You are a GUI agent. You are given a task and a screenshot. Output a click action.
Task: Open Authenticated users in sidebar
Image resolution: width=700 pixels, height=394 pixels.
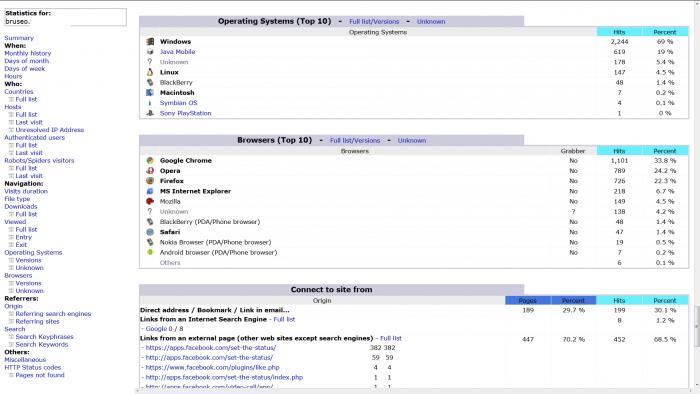click(34, 137)
